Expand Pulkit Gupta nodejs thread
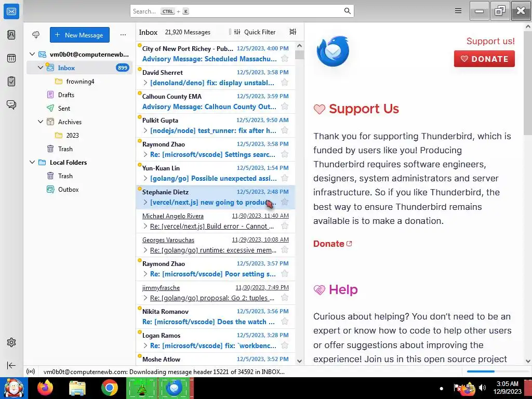This screenshot has width=532, height=399. (145, 130)
